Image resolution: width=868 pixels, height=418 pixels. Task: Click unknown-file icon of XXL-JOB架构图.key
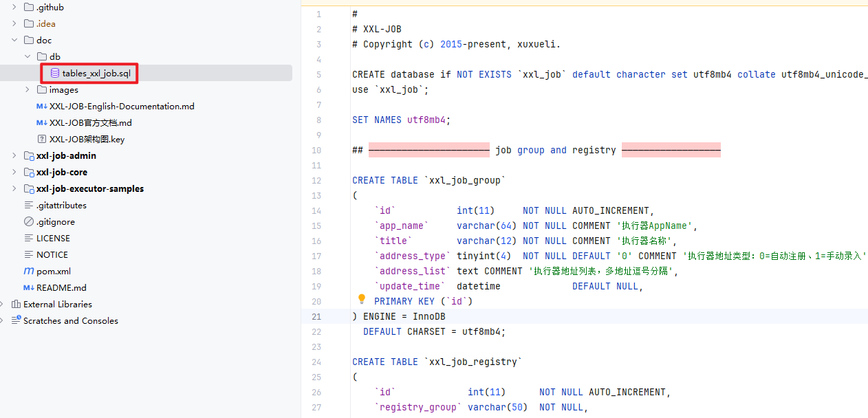coord(41,139)
